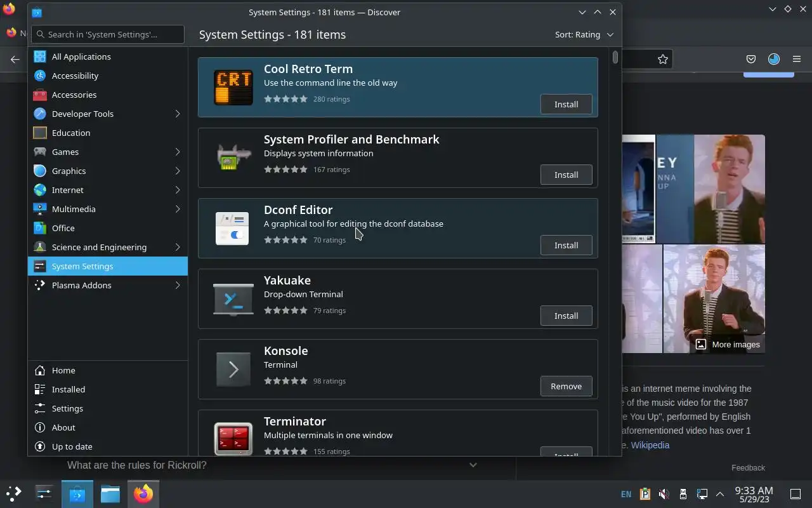Viewport: 812px width, 508px height.
Task: Click the Graphics category icon
Action: tap(40, 171)
